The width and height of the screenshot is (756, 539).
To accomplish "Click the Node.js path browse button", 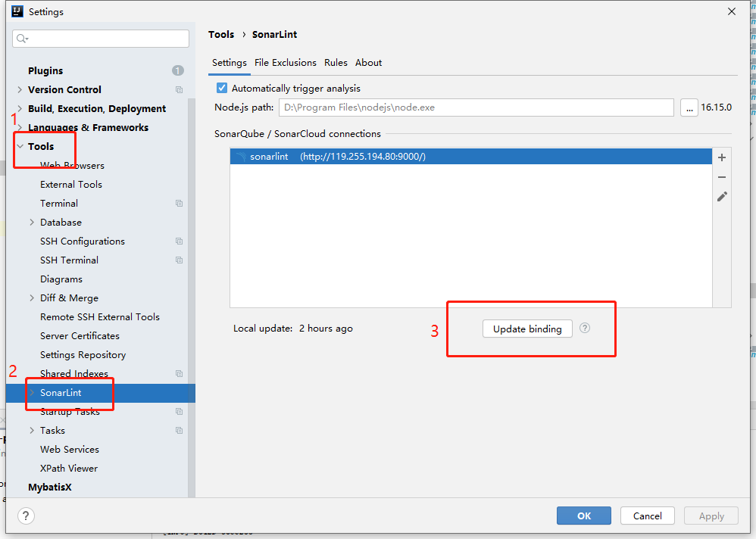I will [x=689, y=107].
